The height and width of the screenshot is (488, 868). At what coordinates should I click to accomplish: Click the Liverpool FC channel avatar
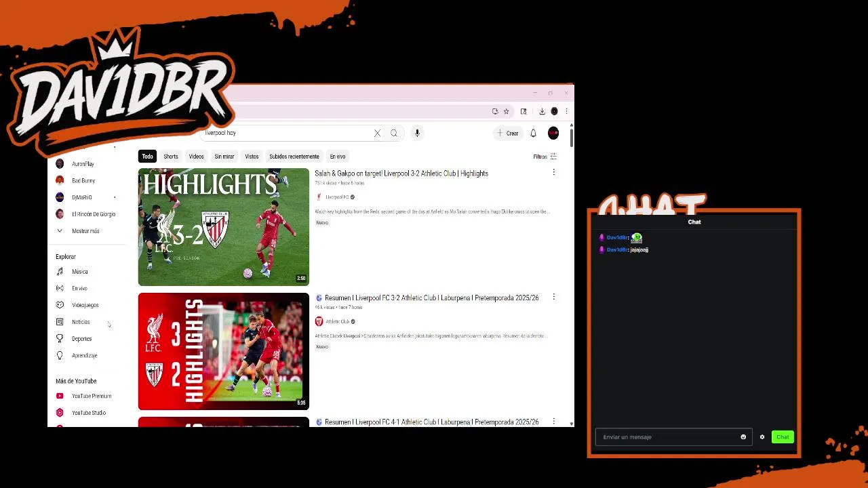[x=319, y=197]
